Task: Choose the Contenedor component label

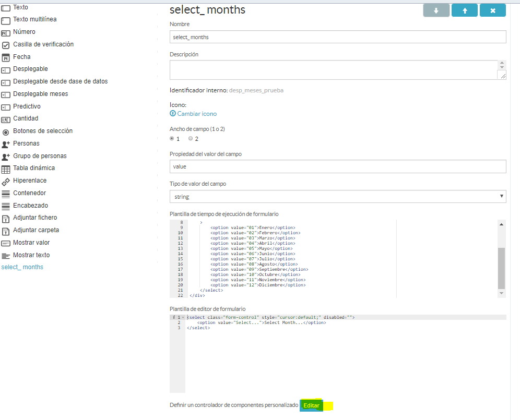Action: click(30, 193)
